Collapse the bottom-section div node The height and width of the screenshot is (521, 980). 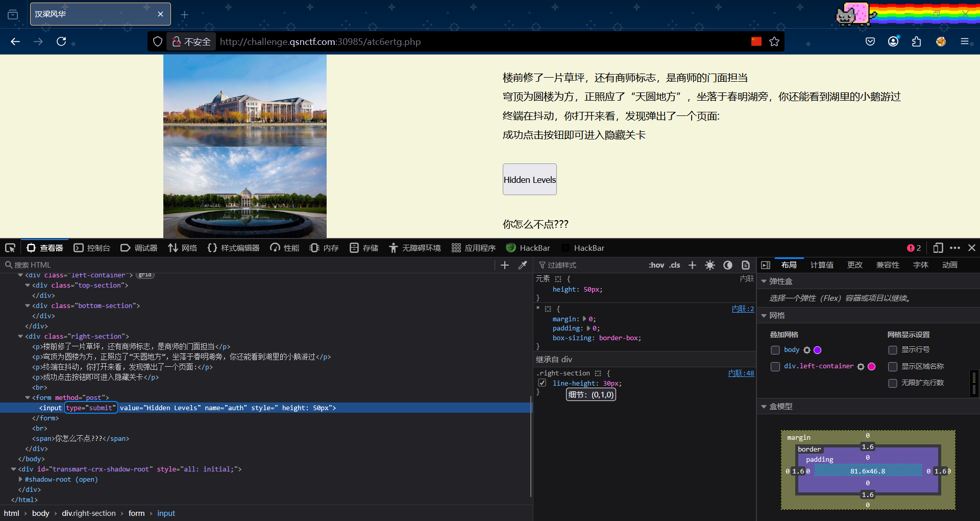[x=28, y=306]
